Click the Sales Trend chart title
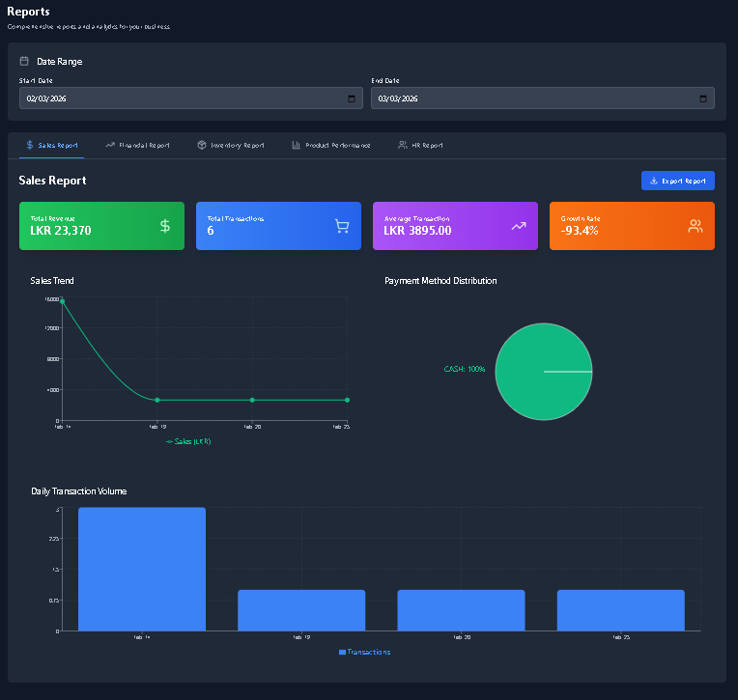Viewport: 738px width, 700px height. coord(52,281)
